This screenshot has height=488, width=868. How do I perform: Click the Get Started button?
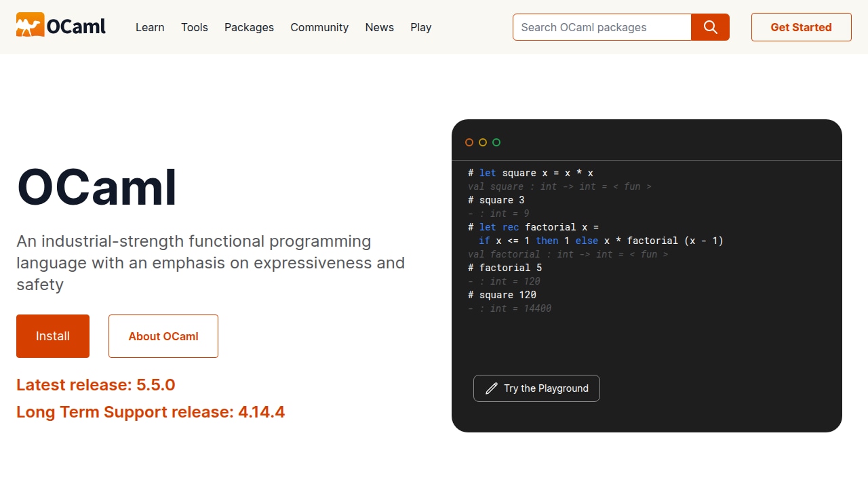pos(801,27)
